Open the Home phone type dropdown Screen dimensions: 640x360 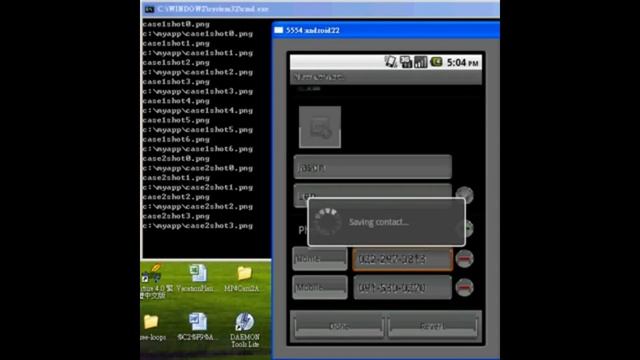(x=320, y=259)
